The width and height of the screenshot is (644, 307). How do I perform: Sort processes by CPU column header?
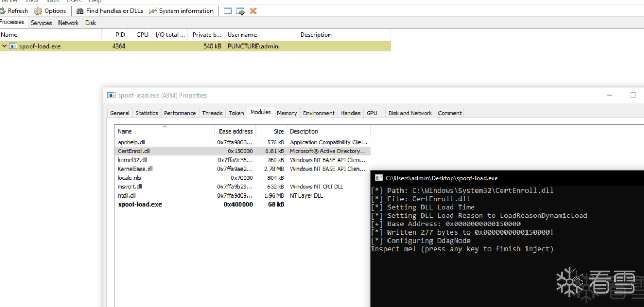tap(140, 35)
